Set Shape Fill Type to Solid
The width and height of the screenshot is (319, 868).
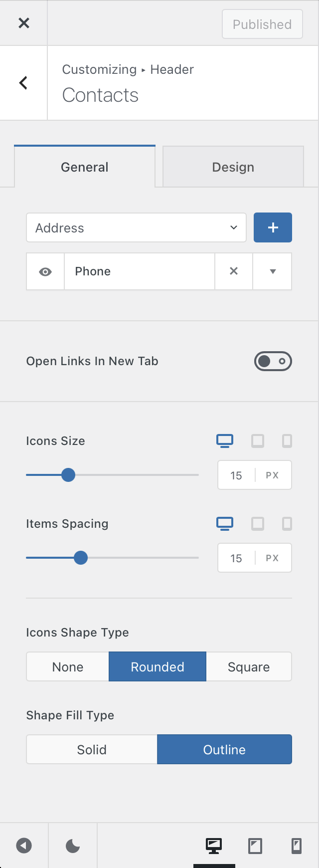[92, 750]
